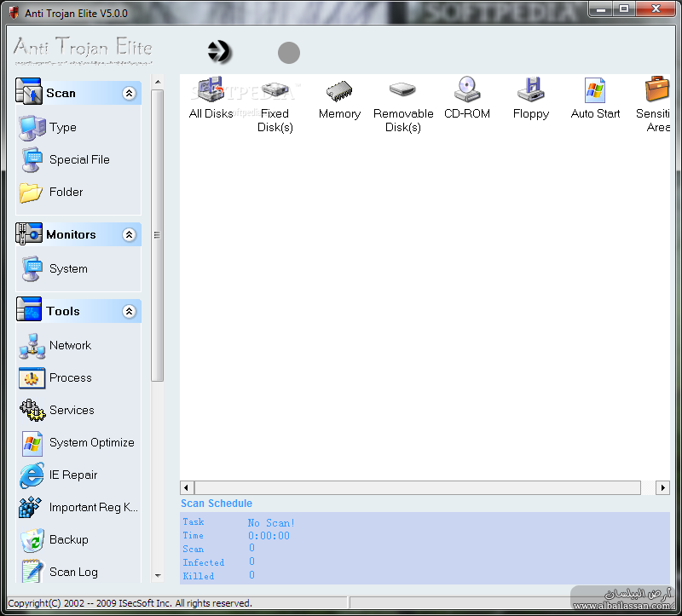The height and width of the screenshot is (616, 682).
Task: Click the Anti Trojan Elite title bar icon
Action: click(14, 13)
